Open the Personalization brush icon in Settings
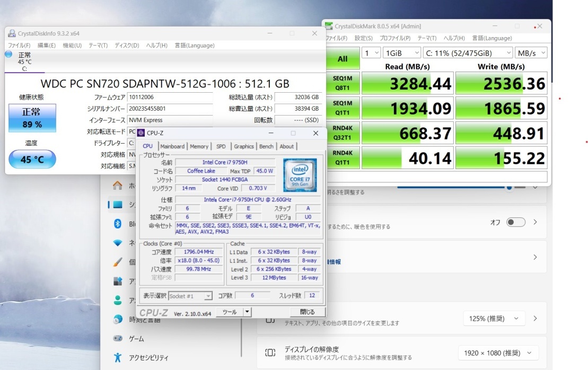588x370 pixels. [x=117, y=262]
